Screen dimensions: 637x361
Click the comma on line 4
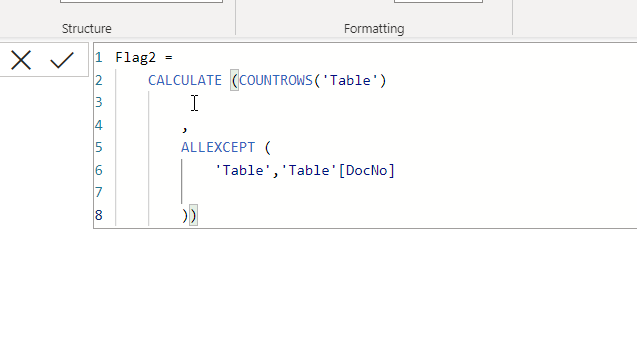point(185,128)
